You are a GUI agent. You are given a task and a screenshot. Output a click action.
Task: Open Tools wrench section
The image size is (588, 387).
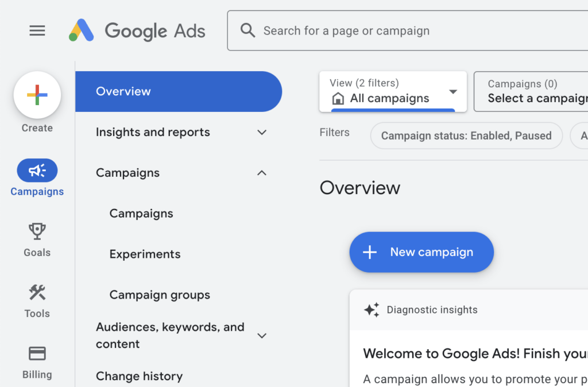click(x=37, y=301)
